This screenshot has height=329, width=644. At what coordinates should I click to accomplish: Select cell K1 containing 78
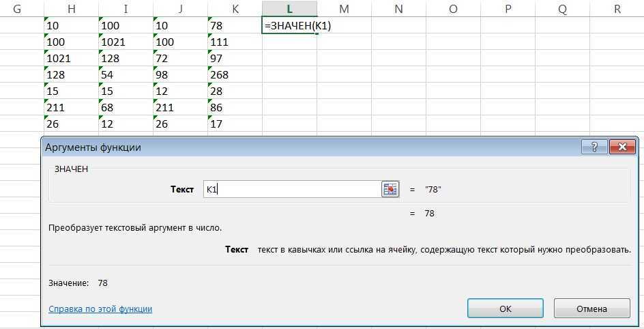point(235,25)
